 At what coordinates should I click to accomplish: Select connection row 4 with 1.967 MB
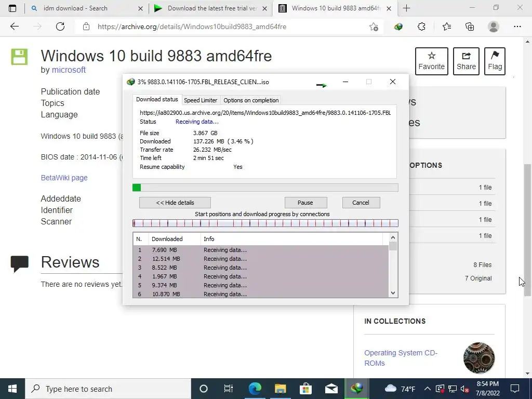coord(261,276)
